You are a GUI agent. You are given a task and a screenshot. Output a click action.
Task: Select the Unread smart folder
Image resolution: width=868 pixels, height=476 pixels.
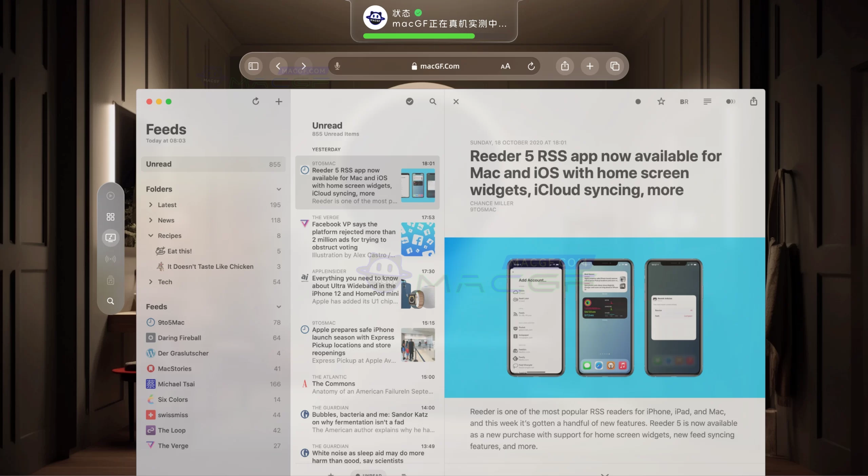point(213,164)
